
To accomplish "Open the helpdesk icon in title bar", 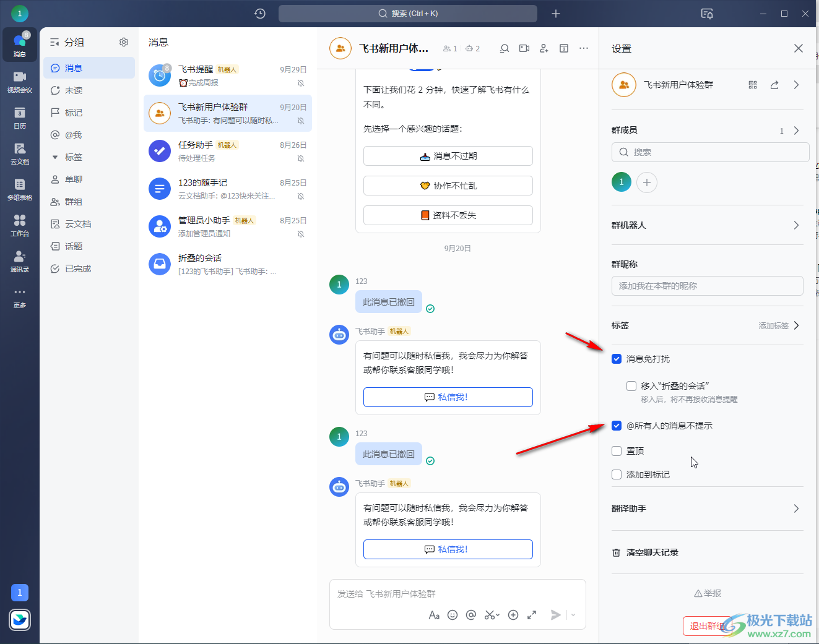I will click(x=707, y=14).
